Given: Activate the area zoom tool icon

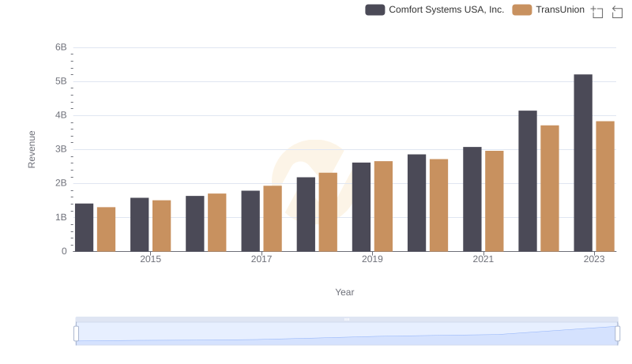Looking at the screenshot, I should tap(597, 12).
